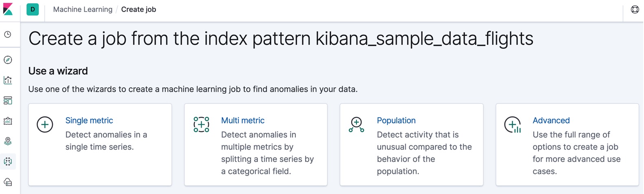Screen dimensions: 644x194
Task: Open the Advanced job wizard link
Action: click(551, 120)
